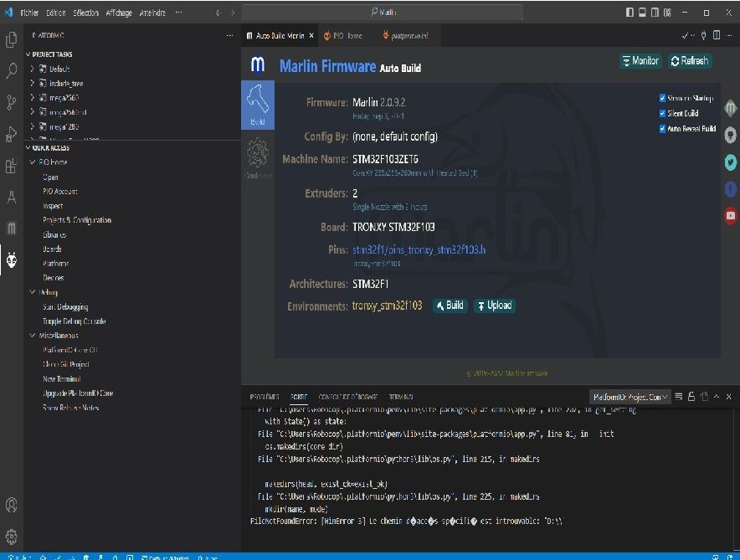The image size is (740, 560).
Task: Open the Customize Layout icon
Action: coord(667,13)
